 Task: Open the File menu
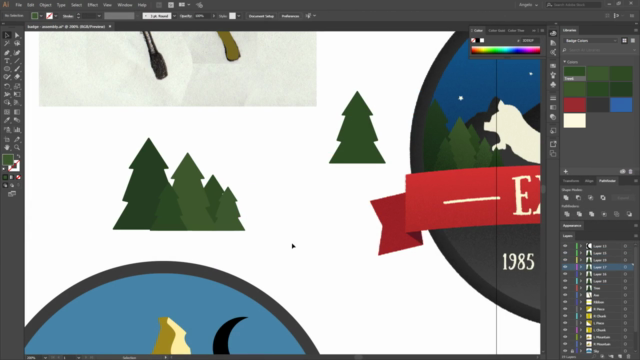tap(19, 5)
